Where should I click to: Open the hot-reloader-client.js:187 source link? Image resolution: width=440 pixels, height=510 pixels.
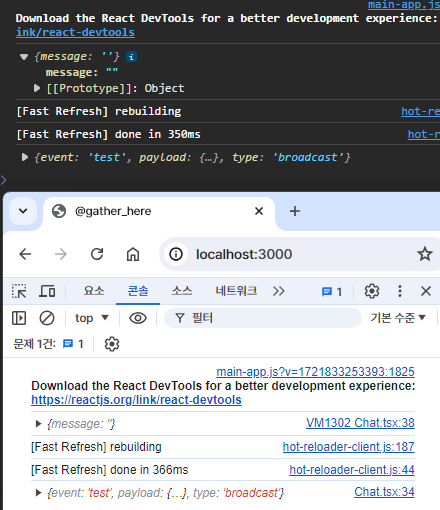click(x=348, y=447)
